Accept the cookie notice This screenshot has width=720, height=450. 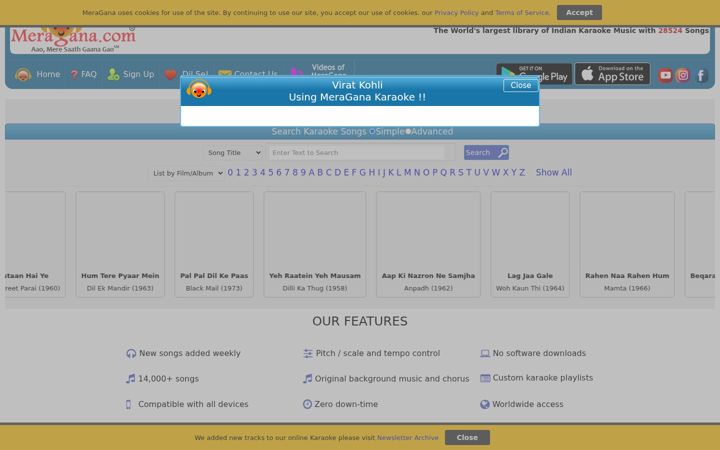point(579,12)
